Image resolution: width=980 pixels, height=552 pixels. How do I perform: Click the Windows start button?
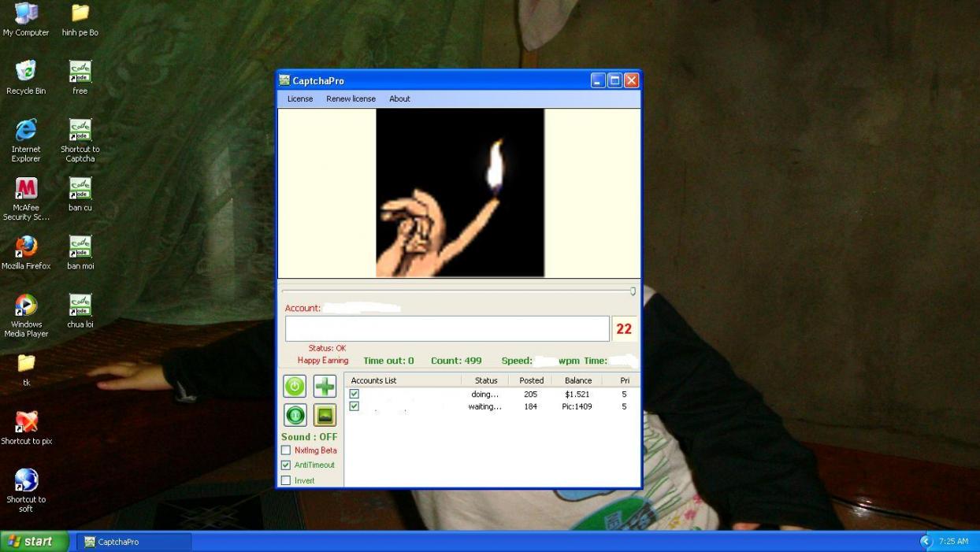pos(35,541)
